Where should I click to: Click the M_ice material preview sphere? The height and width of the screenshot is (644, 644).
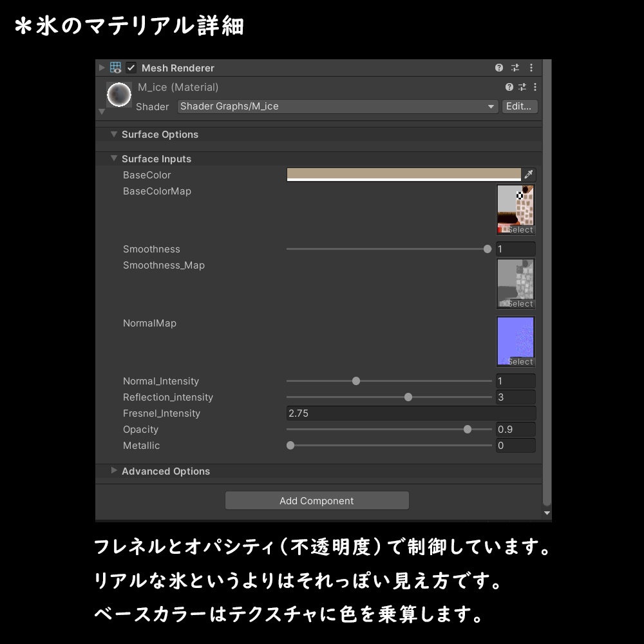119,94
